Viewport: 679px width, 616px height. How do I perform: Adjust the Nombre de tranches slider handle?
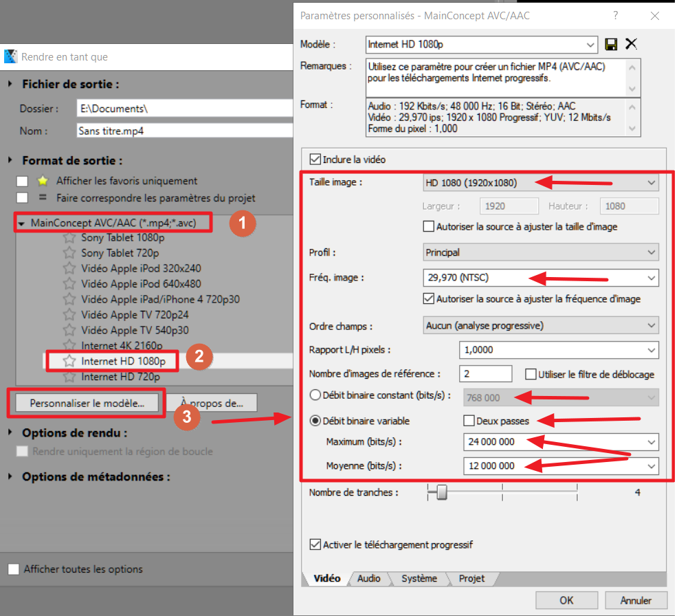tap(441, 492)
